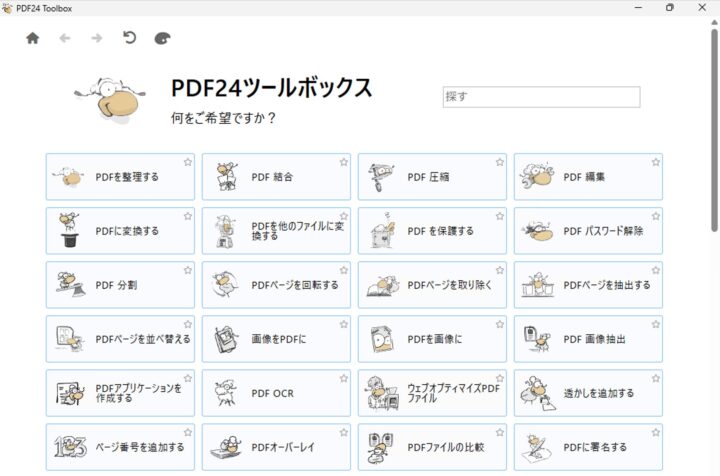
Task: Click the forward arrow navigation icon
Action: click(x=97, y=39)
